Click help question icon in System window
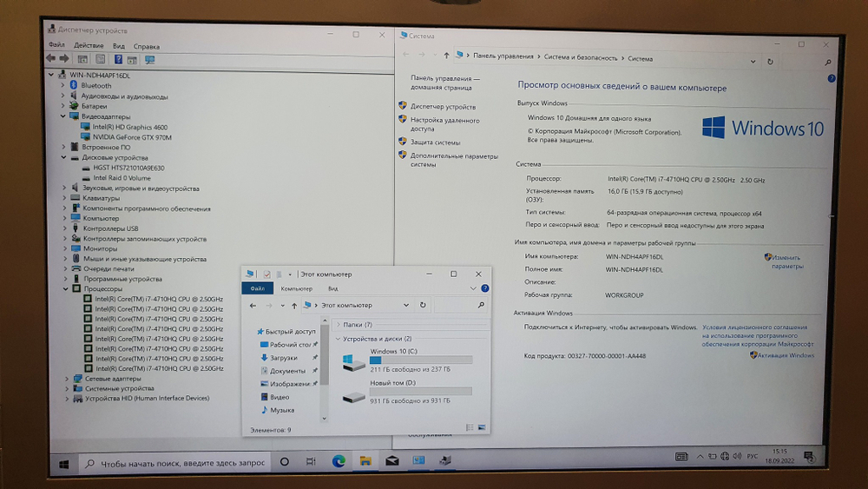The width and height of the screenshot is (868, 489). (x=831, y=79)
